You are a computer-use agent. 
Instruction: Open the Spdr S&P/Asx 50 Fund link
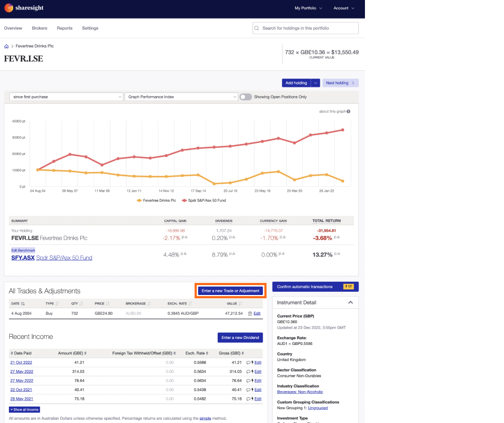coord(64,258)
